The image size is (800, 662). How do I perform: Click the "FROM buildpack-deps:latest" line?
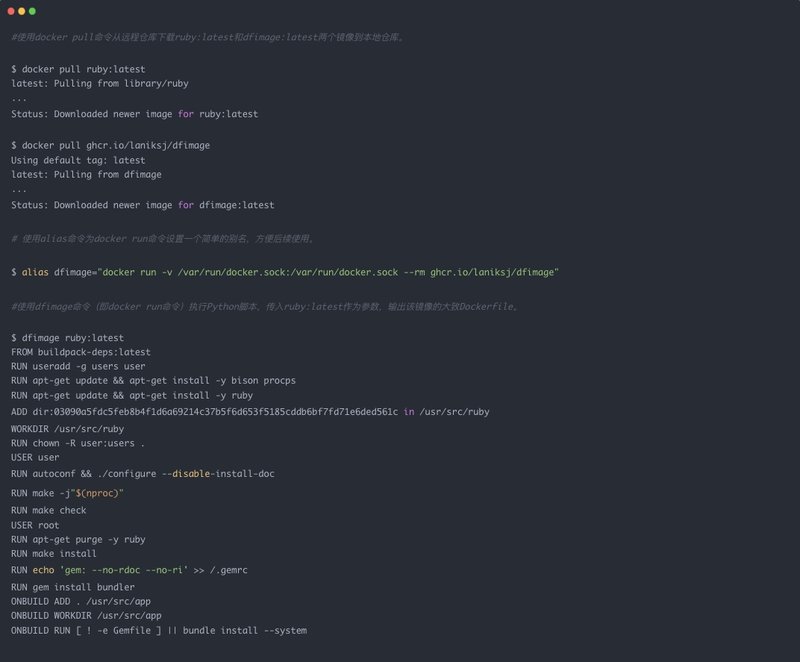tap(81, 352)
